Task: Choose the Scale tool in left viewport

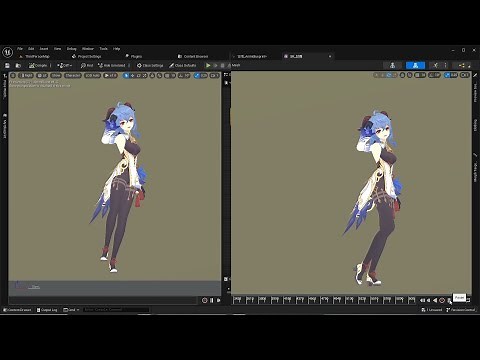Action: coord(145,76)
